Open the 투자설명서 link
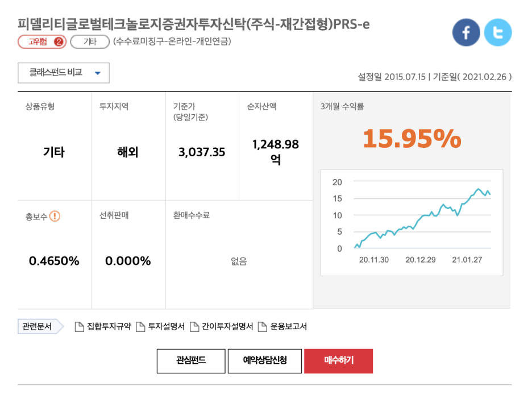 (x=166, y=326)
